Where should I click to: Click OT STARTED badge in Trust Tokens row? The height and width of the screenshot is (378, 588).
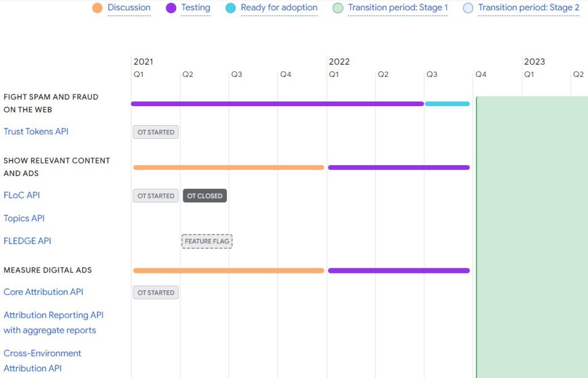coord(156,132)
